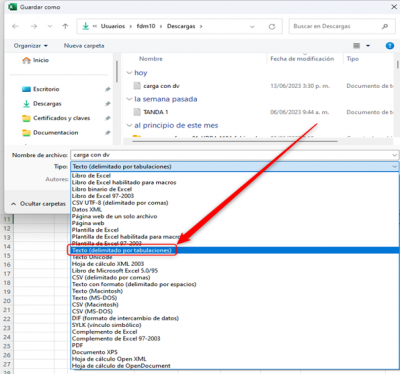The image size is (400, 374).
Task: Select the 'TANDA 1' file
Action: click(156, 112)
